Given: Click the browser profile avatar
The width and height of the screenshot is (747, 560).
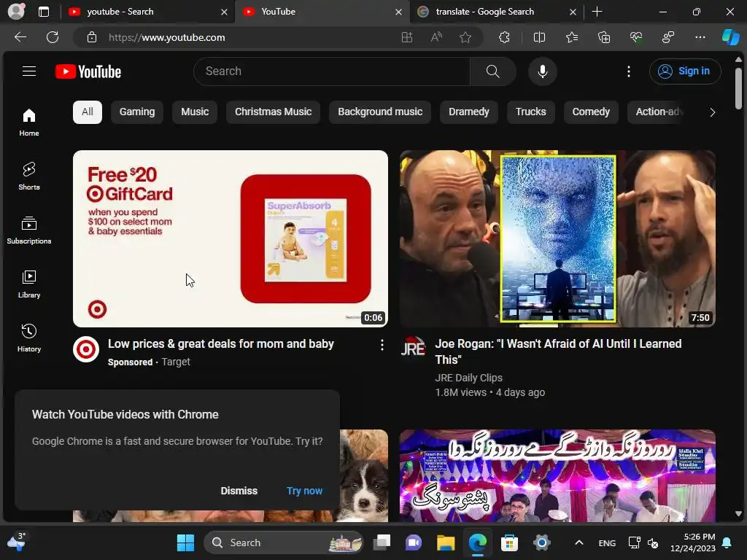Looking at the screenshot, I should 16,12.
